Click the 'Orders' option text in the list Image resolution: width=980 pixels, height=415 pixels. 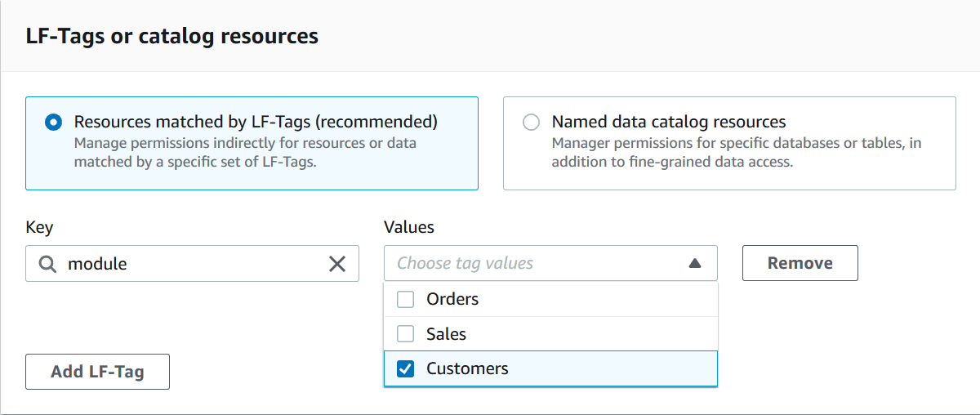click(x=452, y=300)
